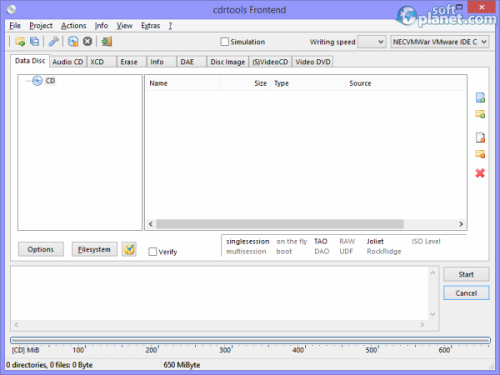Click the Cancel button
The width and height of the screenshot is (500, 375).
(x=466, y=293)
